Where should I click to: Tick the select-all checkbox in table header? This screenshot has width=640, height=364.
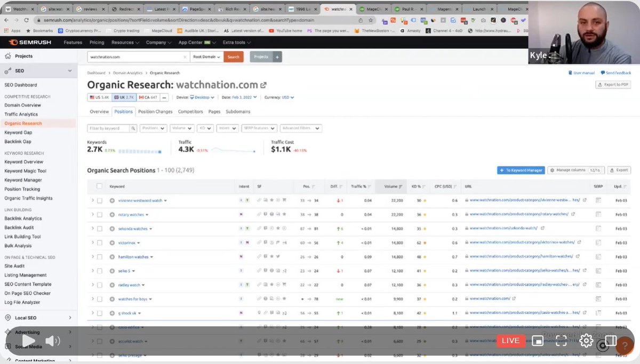(x=99, y=186)
